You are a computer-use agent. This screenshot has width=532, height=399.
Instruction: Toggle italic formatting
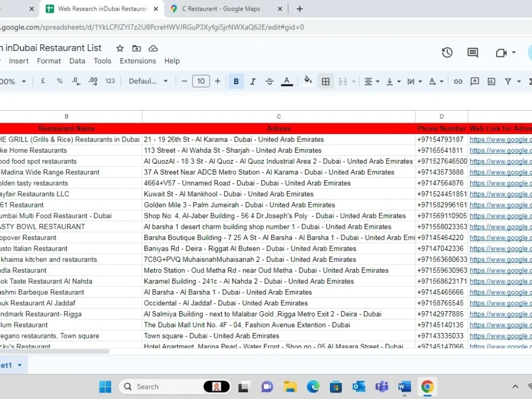point(253,81)
